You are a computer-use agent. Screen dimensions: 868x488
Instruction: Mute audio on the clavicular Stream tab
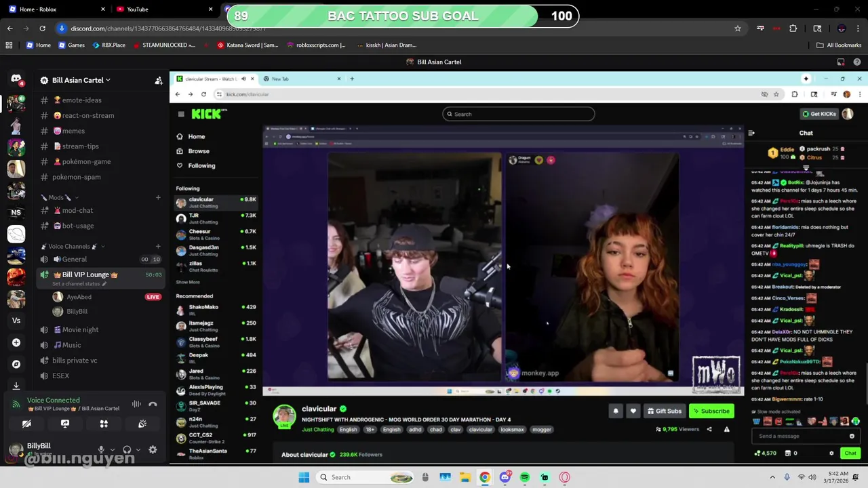(243, 79)
